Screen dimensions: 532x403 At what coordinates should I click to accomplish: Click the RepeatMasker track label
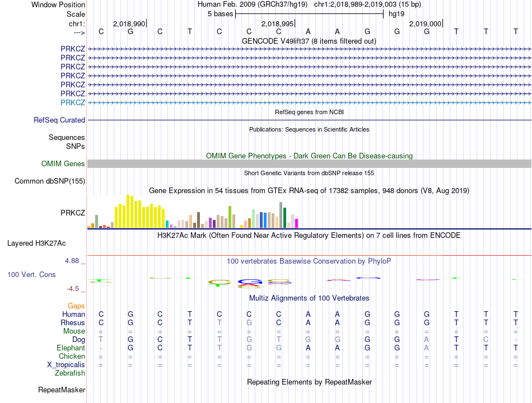(62, 390)
